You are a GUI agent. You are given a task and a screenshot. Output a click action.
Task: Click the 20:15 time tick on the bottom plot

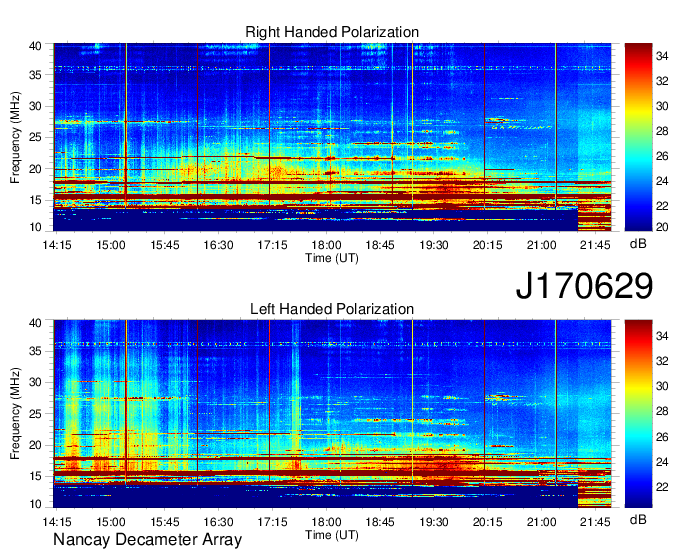pyautogui.click(x=487, y=522)
